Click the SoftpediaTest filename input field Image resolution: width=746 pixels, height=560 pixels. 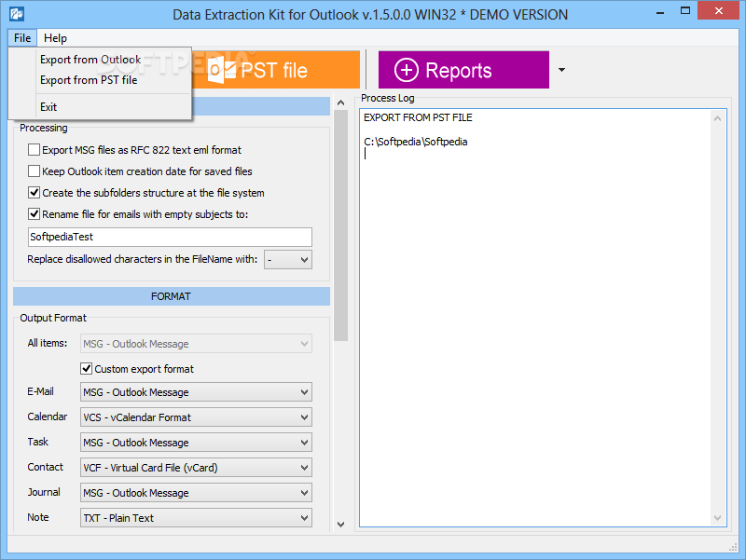tap(170, 237)
